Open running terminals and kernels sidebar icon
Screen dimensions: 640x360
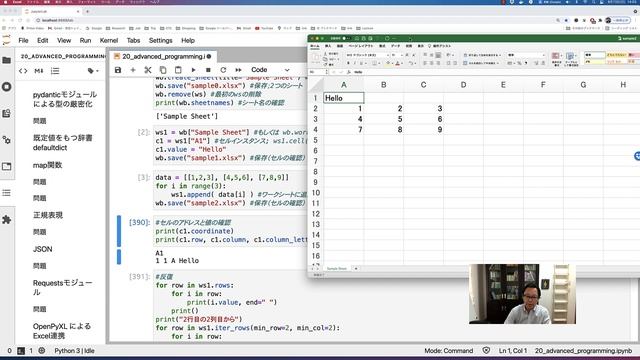pyautogui.click(x=7, y=87)
